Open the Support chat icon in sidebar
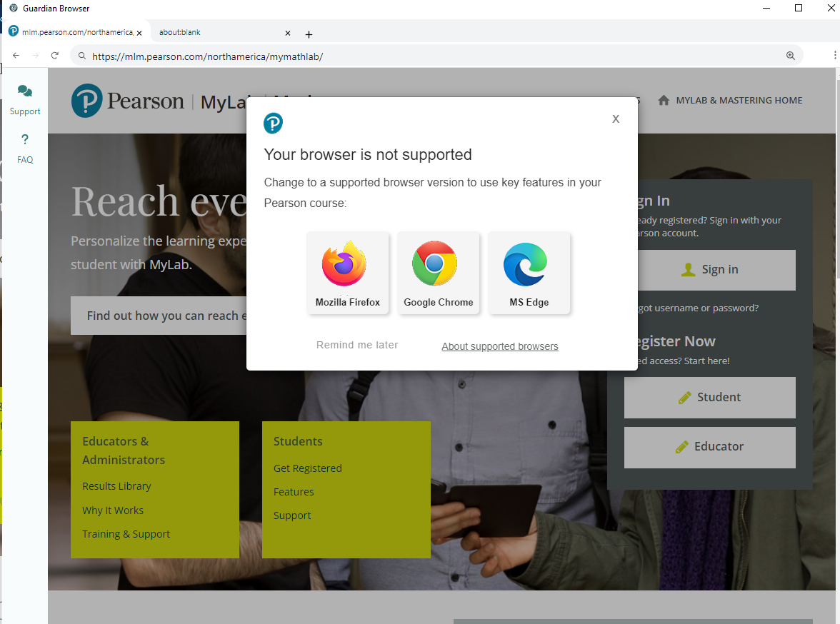This screenshot has height=624, width=840. tap(24, 91)
